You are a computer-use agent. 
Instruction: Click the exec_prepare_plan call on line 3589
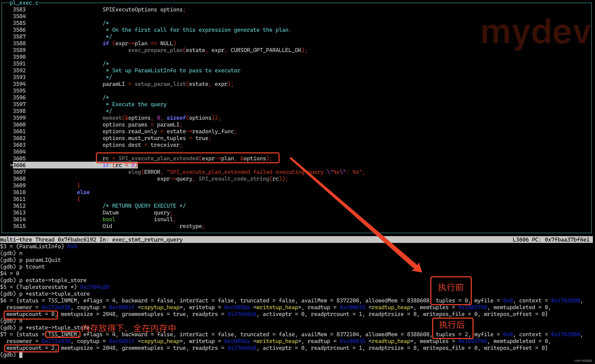click(218, 50)
